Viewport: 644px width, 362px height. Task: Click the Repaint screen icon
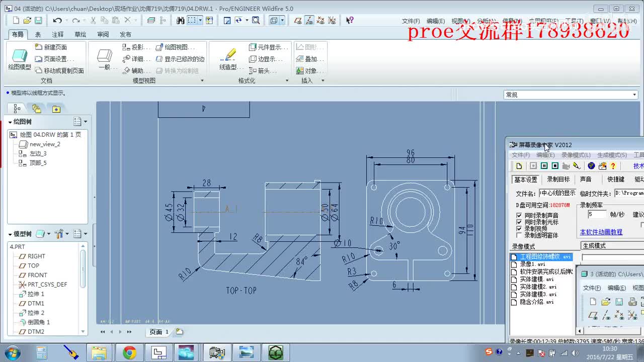[x=227, y=20]
